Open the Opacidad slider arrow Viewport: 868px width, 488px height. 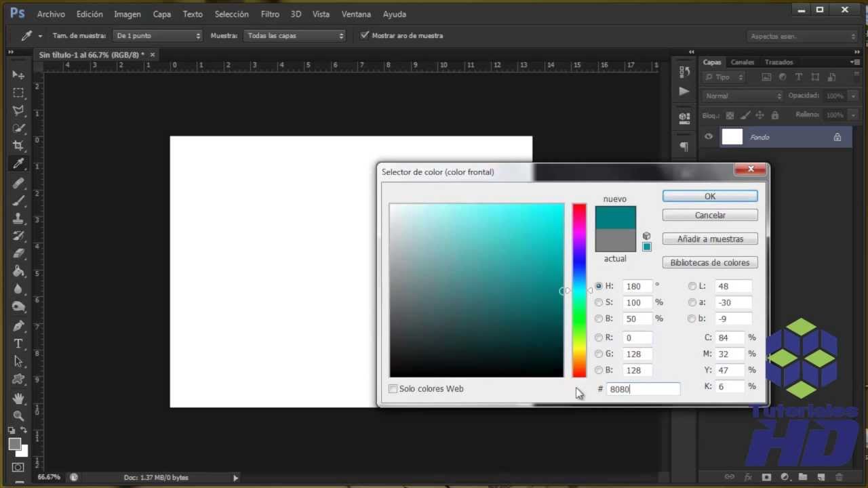853,96
